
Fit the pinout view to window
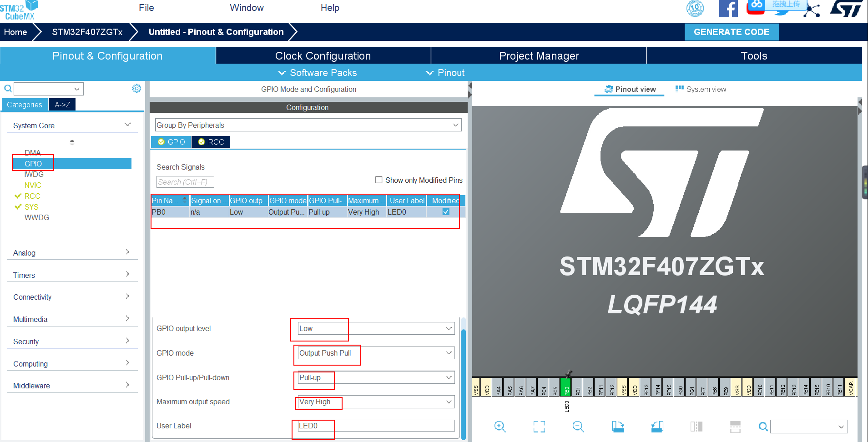coord(539,427)
